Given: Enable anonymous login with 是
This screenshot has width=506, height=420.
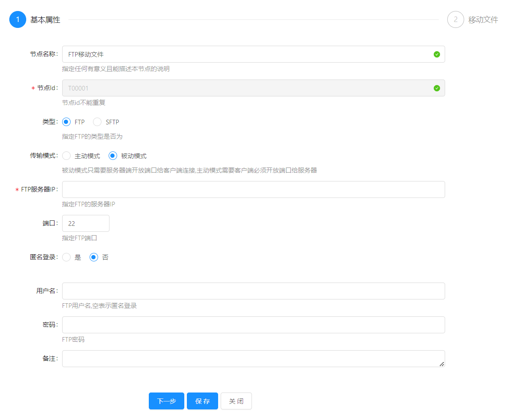Looking at the screenshot, I should [x=66, y=257].
